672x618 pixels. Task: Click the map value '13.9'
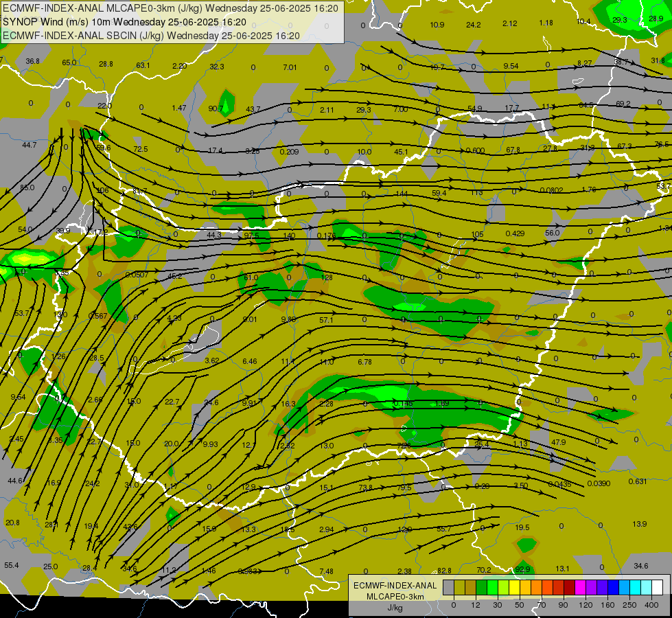click(640, 524)
